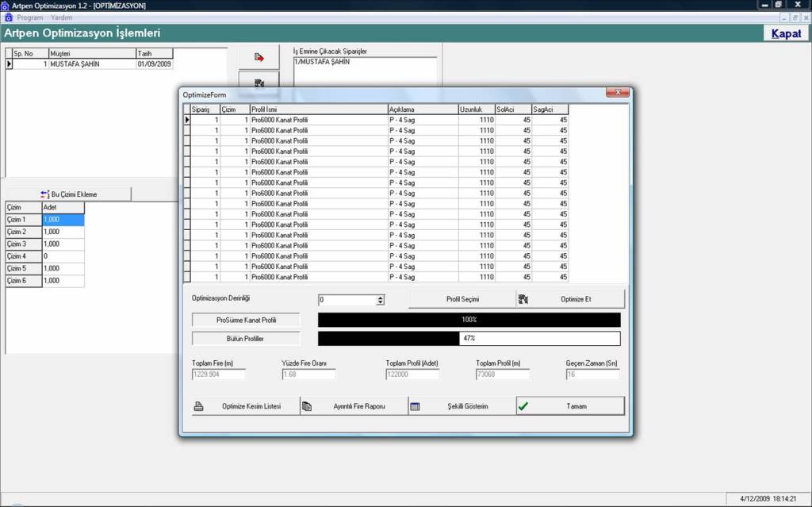The height and width of the screenshot is (507, 812).
Task: Click the ProSürme Kanat Profili button
Action: pyautogui.click(x=246, y=320)
